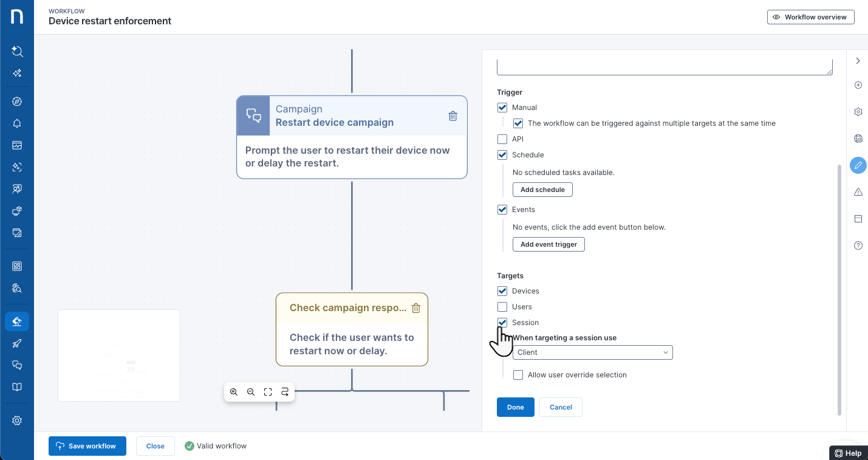Fit workflow to screen view
The height and width of the screenshot is (460, 868).
268,393
